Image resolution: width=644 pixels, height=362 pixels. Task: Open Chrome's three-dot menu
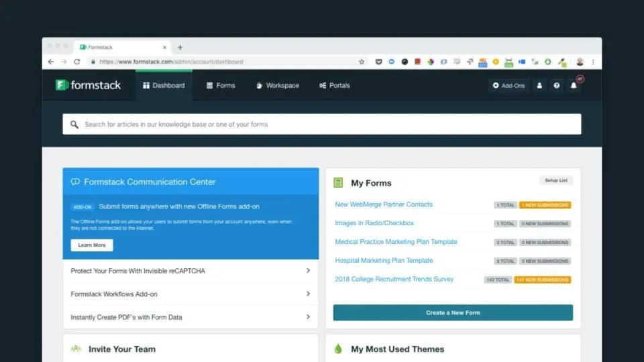(593, 62)
